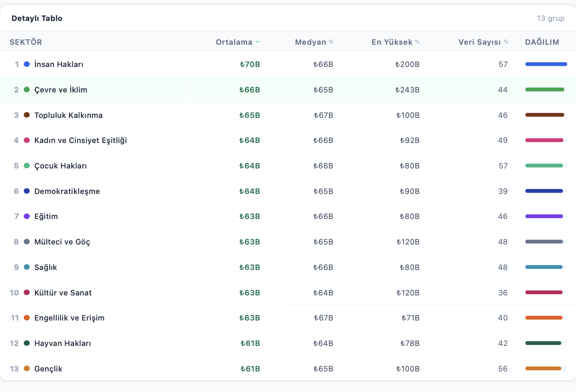The height and width of the screenshot is (392, 576).
Task: Click Çocuk Hakları average ₺64B
Action: click(x=249, y=166)
